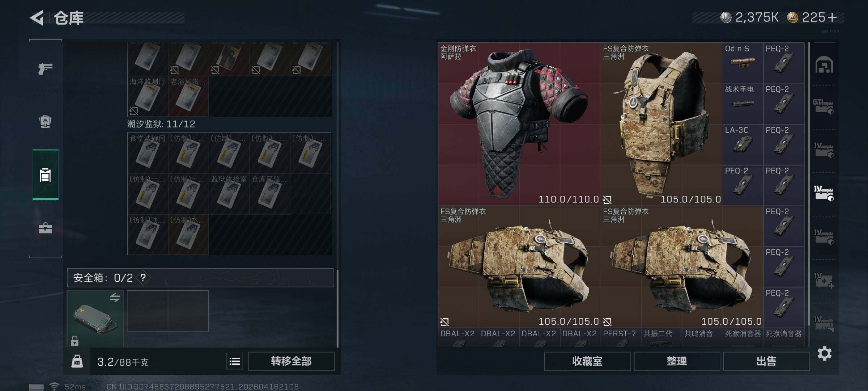
Task: Toggle the list view icon beside 转移全部
Action: click(x=234, y=361)
